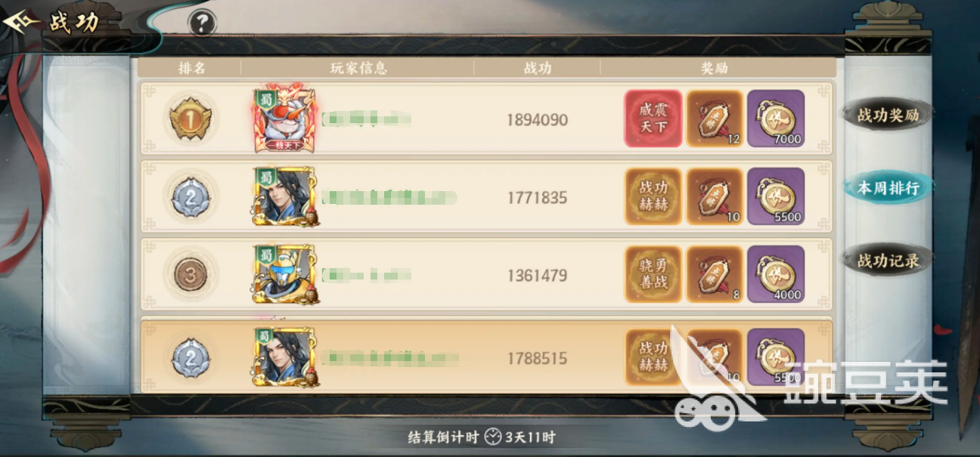This screenshot has height=457, width=980.
Task: Click the silver rank 2 medal in second row
Action: click(191, 198)
